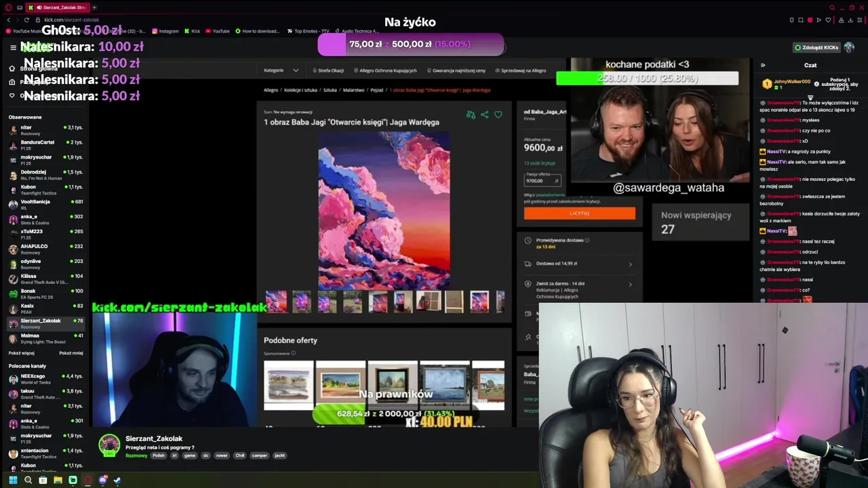Screen dimensions: 868x488
Task: Open Strefa Okazji on Allegro
Action: coord(328,70)
